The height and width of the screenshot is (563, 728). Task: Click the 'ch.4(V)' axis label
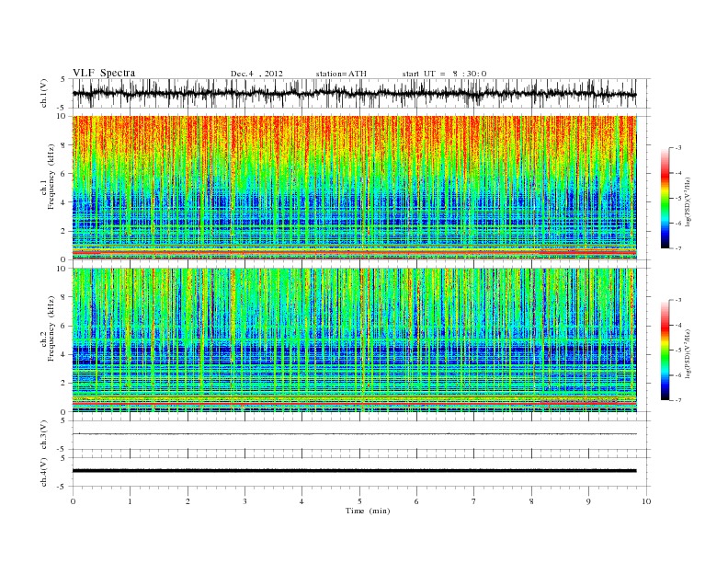(x=44, y=472)
